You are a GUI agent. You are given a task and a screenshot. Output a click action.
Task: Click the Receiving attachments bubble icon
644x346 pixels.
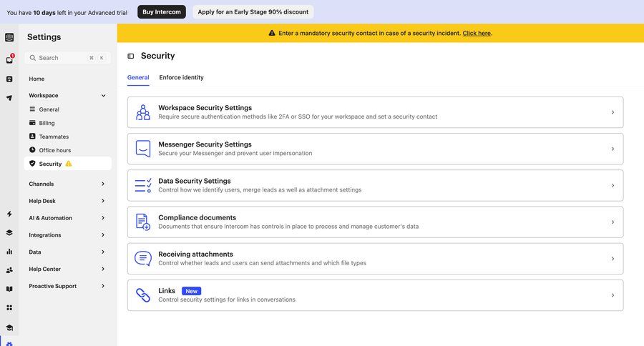tap(143, 259)
